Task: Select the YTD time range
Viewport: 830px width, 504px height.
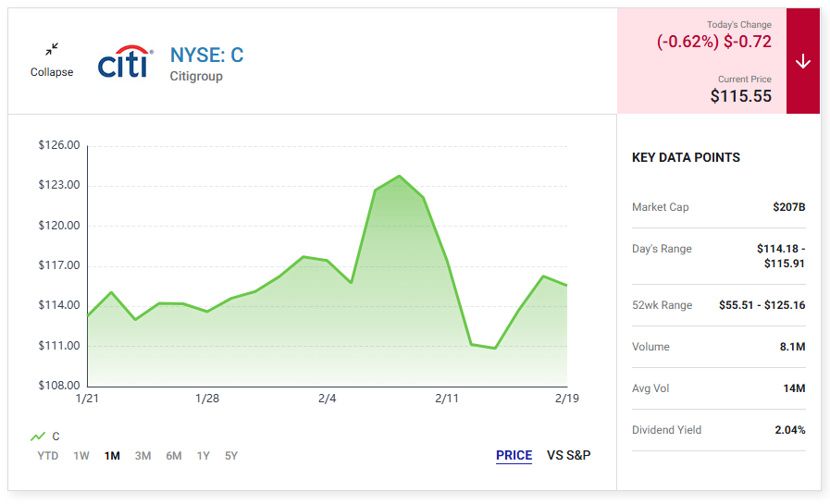Action: click(47, 456)
